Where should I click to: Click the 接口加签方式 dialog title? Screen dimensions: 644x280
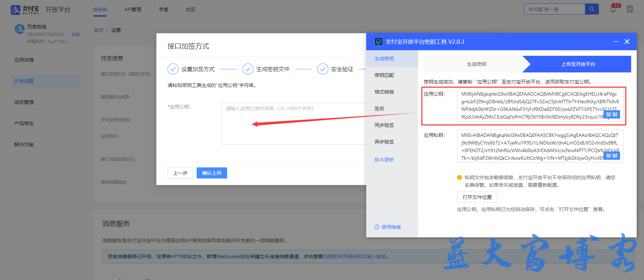point(188,46)
